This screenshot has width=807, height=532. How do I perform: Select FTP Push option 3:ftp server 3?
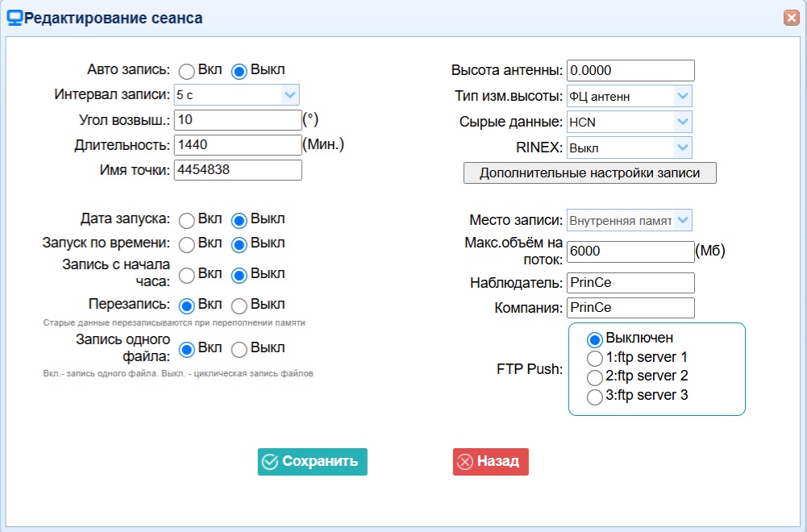tap(594, 396)
